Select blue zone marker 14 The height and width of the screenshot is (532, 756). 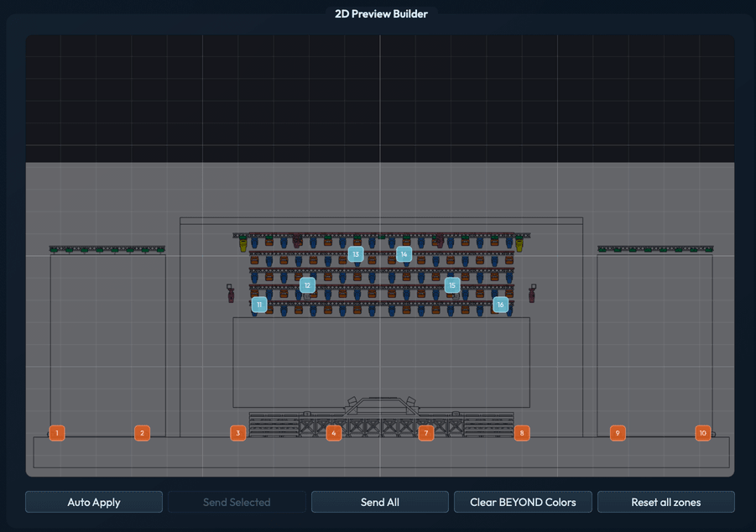[x=404, y=254]
